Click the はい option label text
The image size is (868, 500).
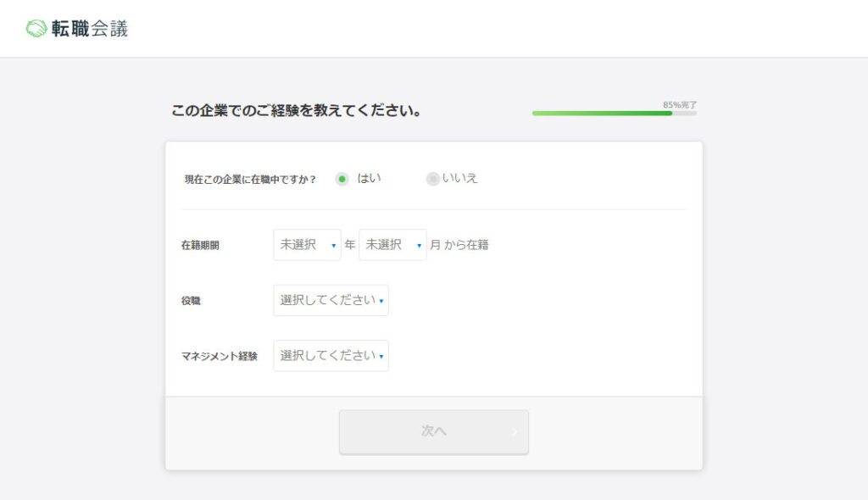[x=369, y=178]
